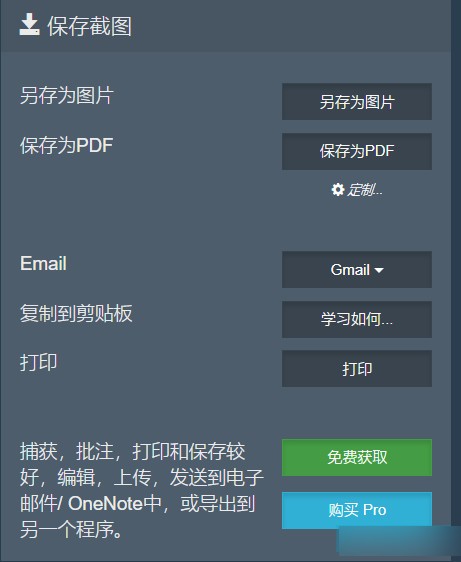Expand the caret arrow beside Gmail
461x562 pixels.
point(379,270)
